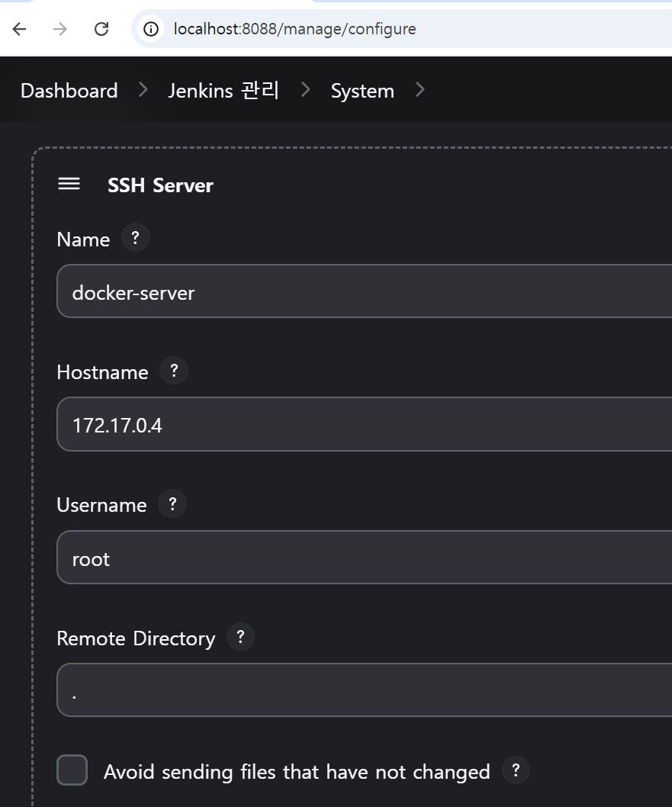Open help for the Hostname field
672x807 pixels.
[174, 371]
